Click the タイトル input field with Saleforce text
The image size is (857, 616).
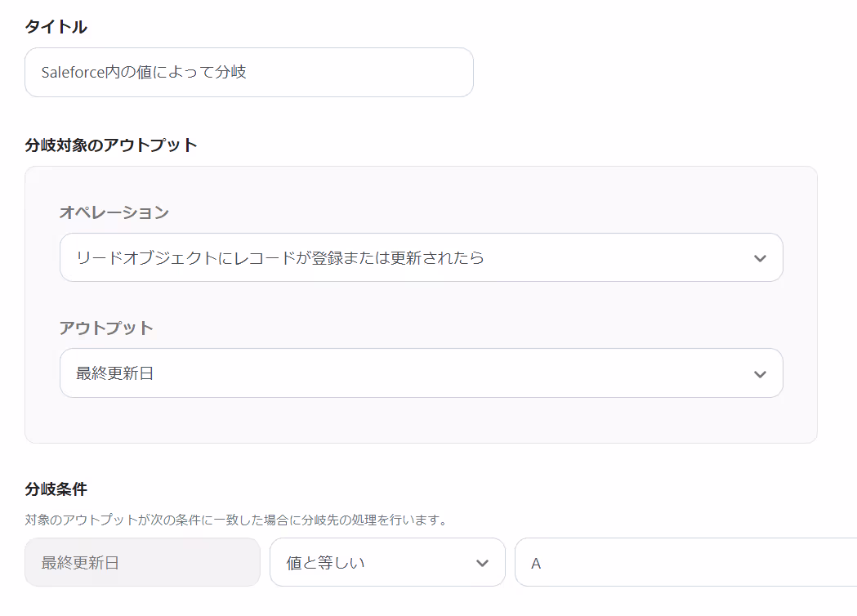248,72
